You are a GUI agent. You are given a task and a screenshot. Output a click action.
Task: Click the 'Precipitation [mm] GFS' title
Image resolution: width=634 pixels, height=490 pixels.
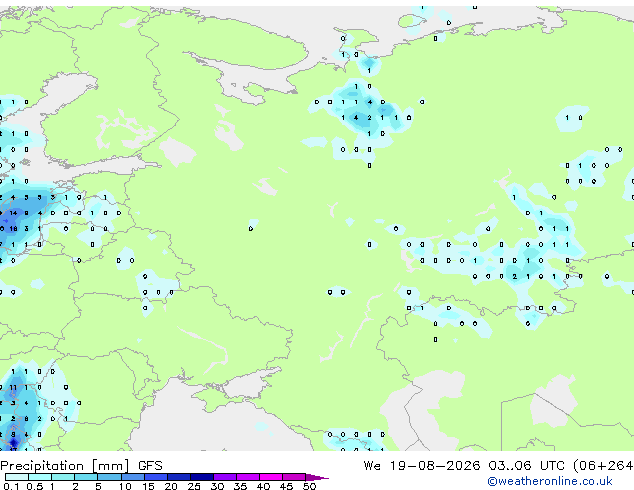coord(81,466)
